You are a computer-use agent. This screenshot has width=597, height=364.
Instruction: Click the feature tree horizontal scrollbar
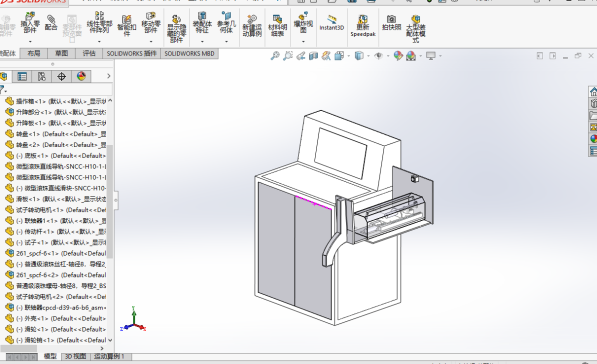tap(18, 348)
